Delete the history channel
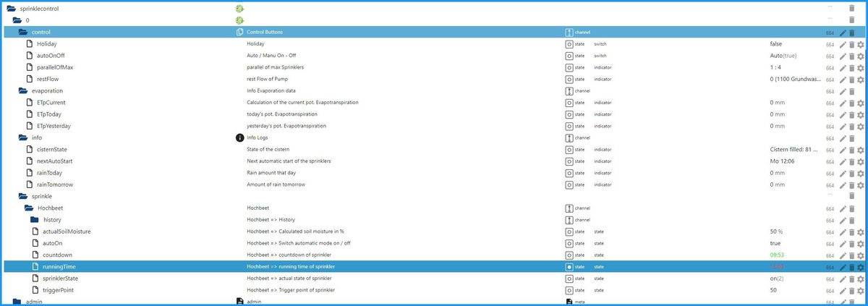This screenshot has height=306, width=868. click(851, 220)
